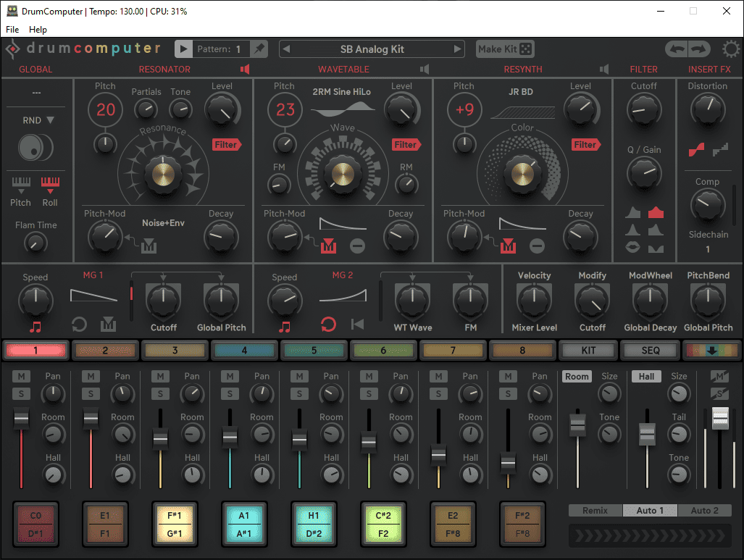Mute mixer channel 8 with M button

pyautogui.click(x=508, y=376)
